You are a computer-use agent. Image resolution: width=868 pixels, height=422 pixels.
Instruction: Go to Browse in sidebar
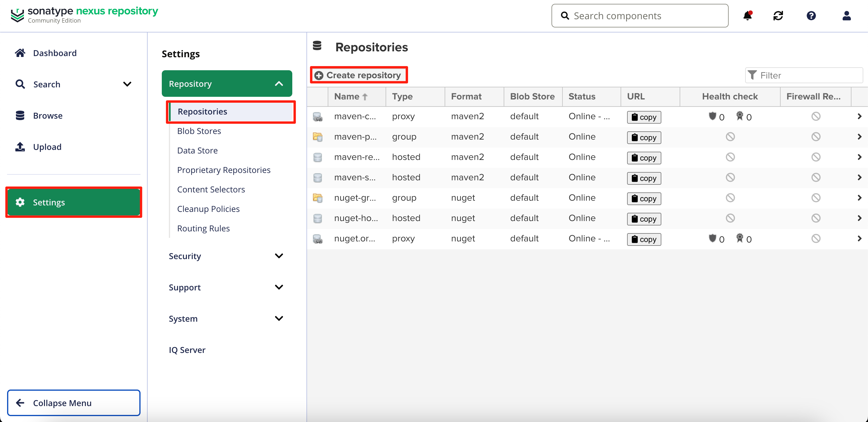[x=48, y=115]
